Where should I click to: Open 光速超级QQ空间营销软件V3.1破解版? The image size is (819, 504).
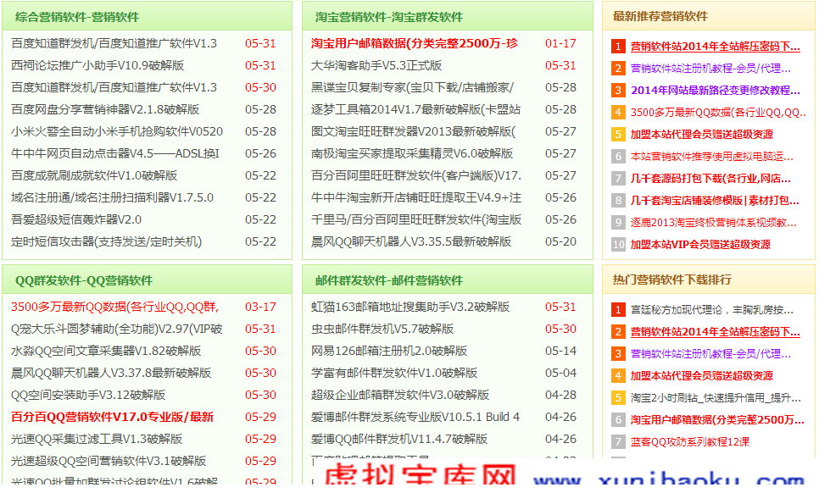[x=109, y=461]
